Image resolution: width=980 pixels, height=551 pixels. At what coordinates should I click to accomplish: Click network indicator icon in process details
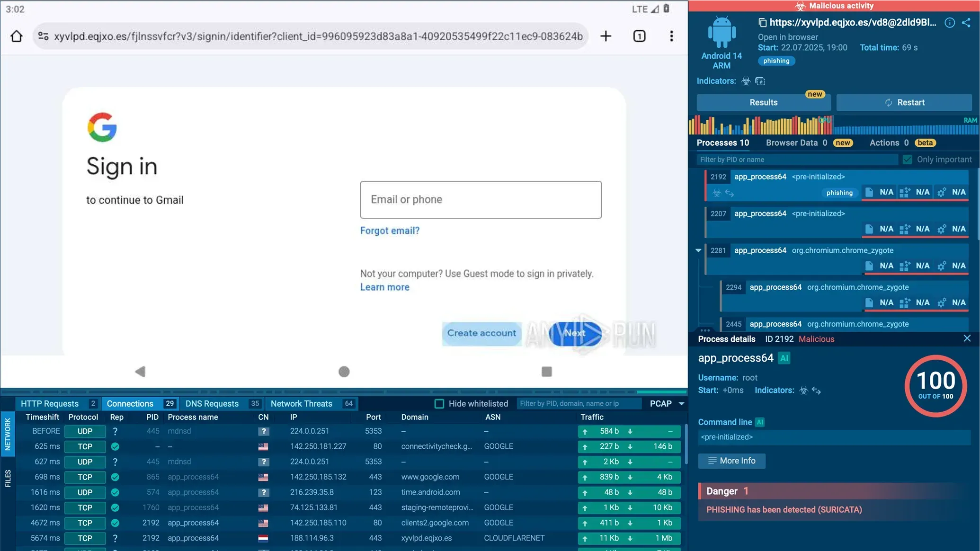pos(816,391)
